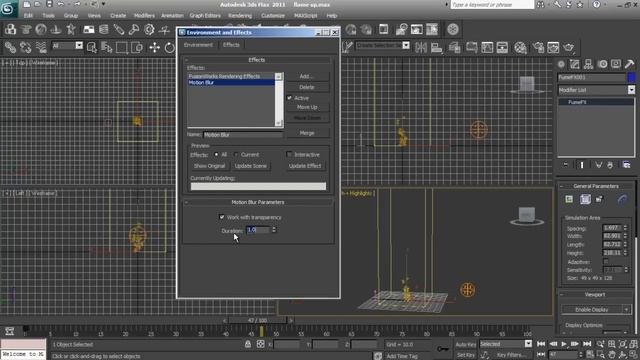Click the time slider showing 47 / 100
This screenshot has height=360, width=640.
pyautogui.click(x=257, y=320)
